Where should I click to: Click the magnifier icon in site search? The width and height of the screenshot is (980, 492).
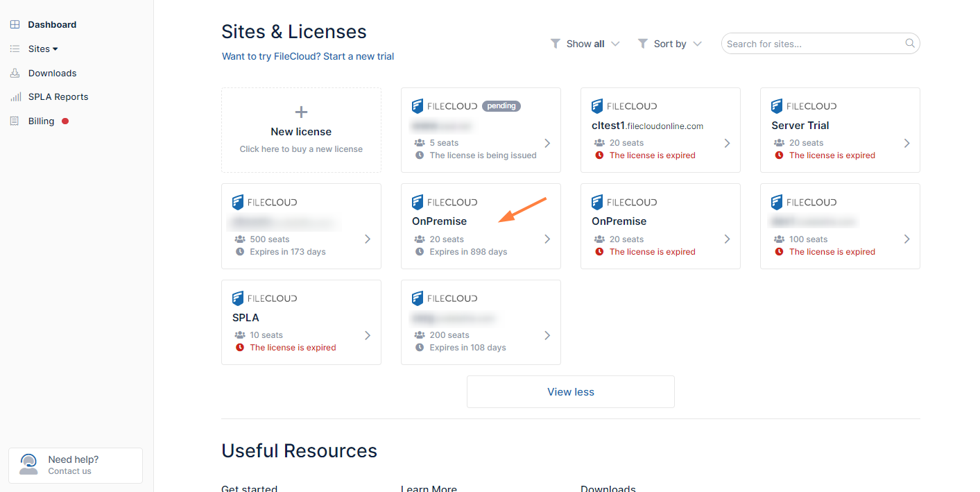910,44
